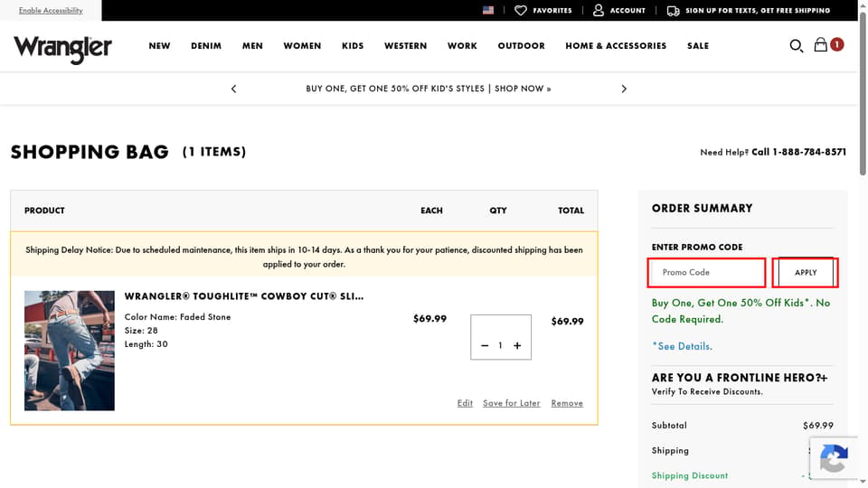
Task: Open the search magnifier icon
Action: pos(796,45)
